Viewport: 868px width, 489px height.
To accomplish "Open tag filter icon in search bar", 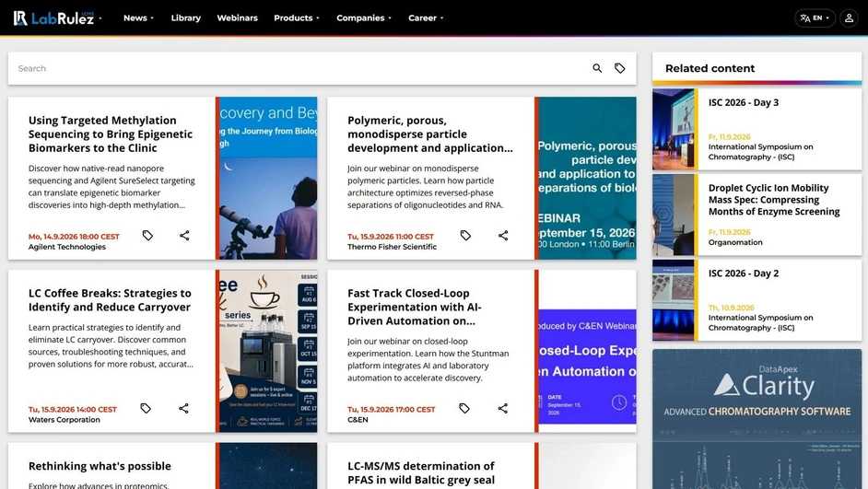I will [x=619, y=68].
